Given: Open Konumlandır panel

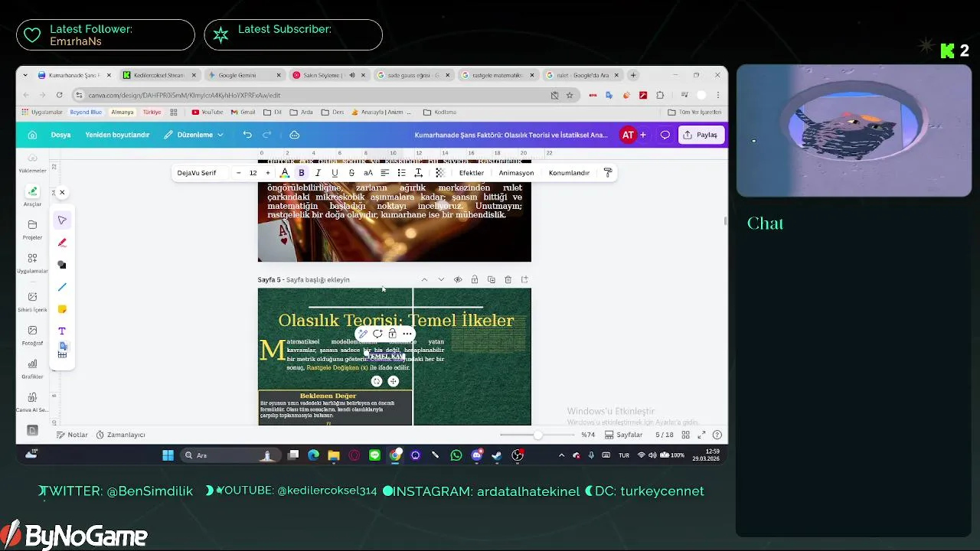Looking at the screenshot, I should pyautogui.click(x=569, y=173).
